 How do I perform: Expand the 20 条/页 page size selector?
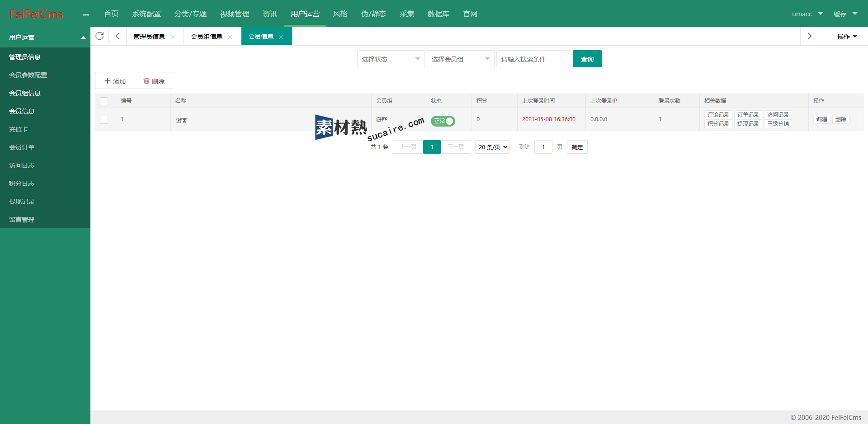[x=492, y=147]
